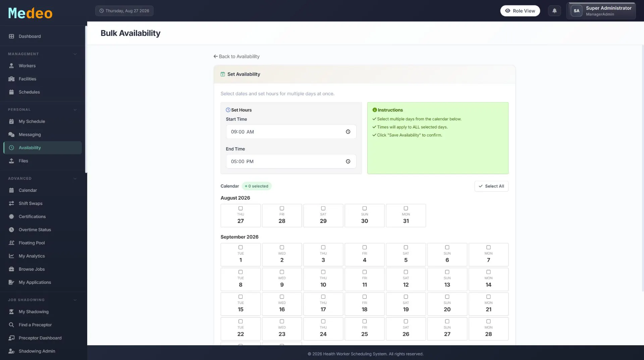Click the My Shadowing icon
Viewport: 644px width, 360px height.
pyautogui.click(x=11, y=312)
